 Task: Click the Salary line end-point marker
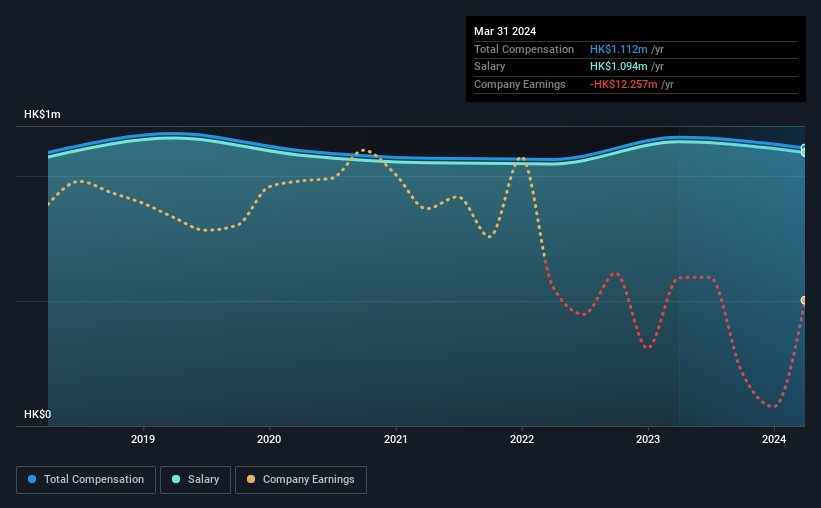(804, 152)
